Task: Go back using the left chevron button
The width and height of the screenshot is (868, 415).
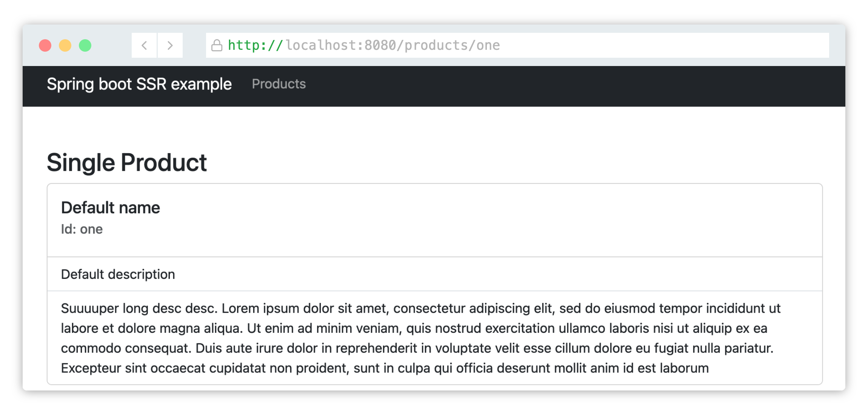Action: [144, 45]
